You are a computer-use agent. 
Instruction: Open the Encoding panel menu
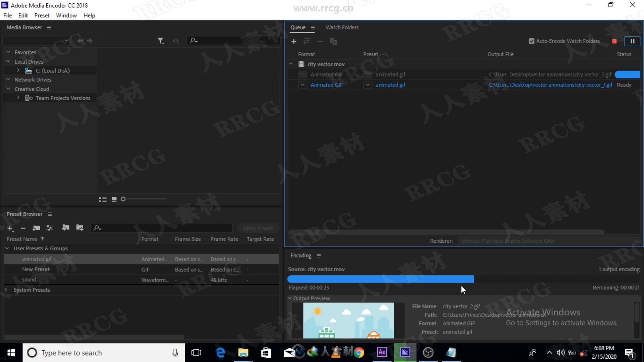tap(319, 256)
